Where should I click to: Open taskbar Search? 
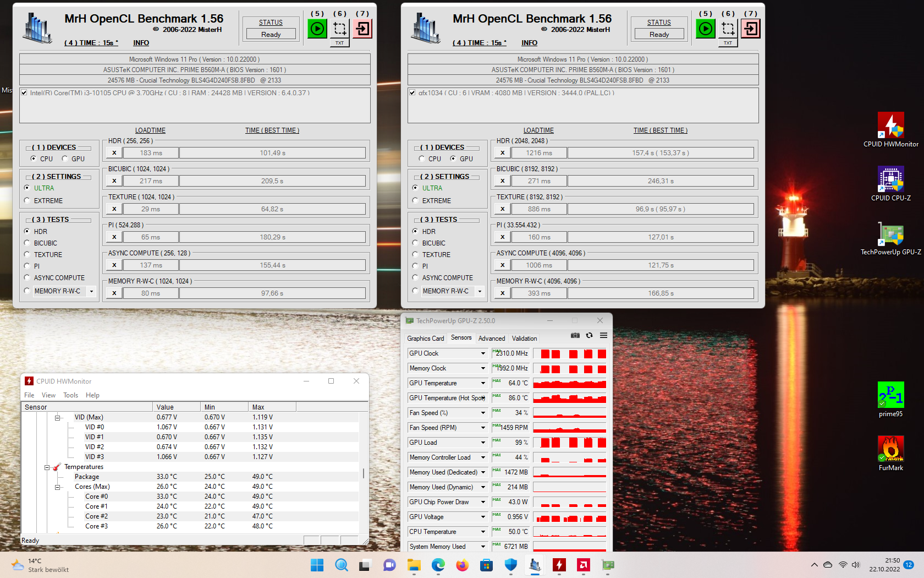(342, 565)
